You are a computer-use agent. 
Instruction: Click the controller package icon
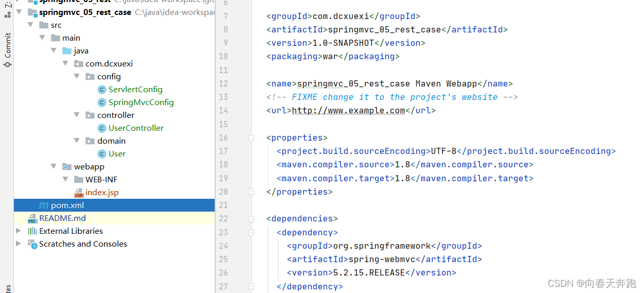(90, 115)
